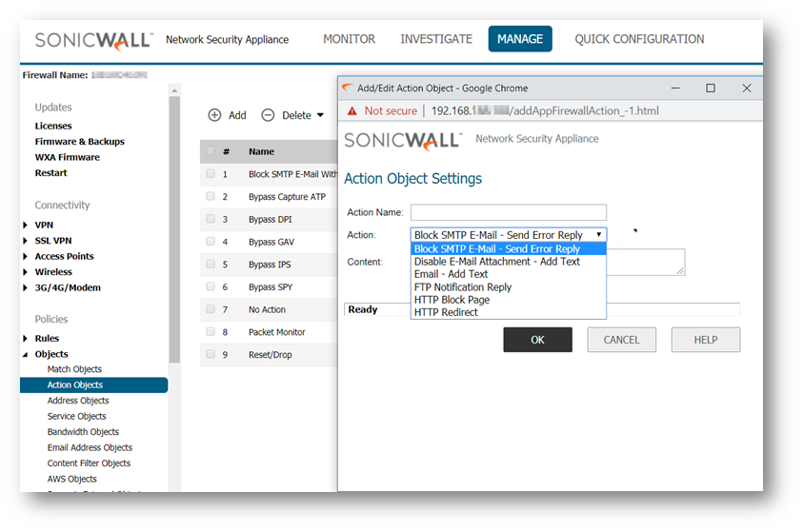Click the HELP button
This screenshot has height=532, width=803.
tap(706, 340)
